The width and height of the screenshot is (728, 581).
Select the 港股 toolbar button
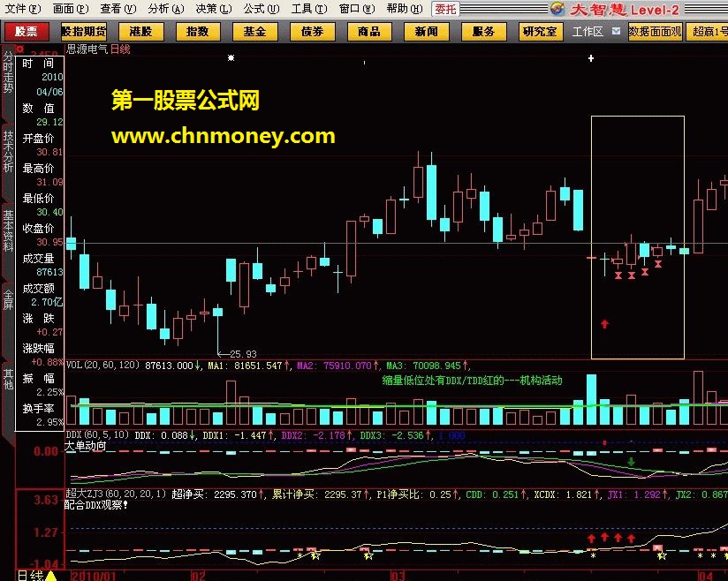140,32
